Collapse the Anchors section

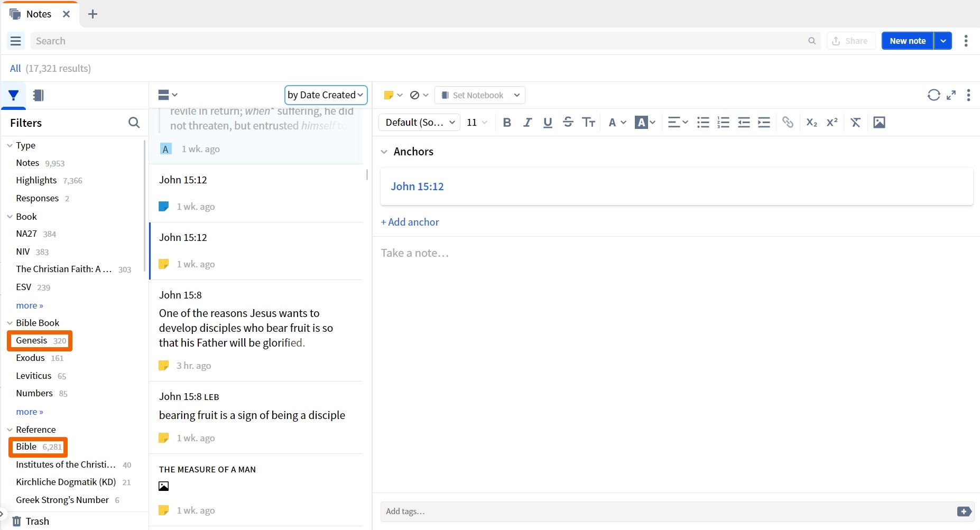[384, 152]
